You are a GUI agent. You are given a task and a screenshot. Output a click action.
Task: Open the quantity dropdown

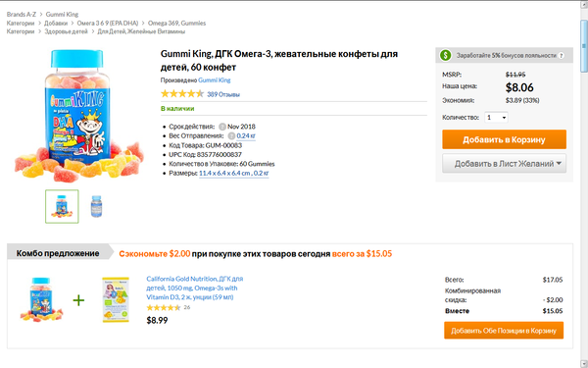[496, 118]
